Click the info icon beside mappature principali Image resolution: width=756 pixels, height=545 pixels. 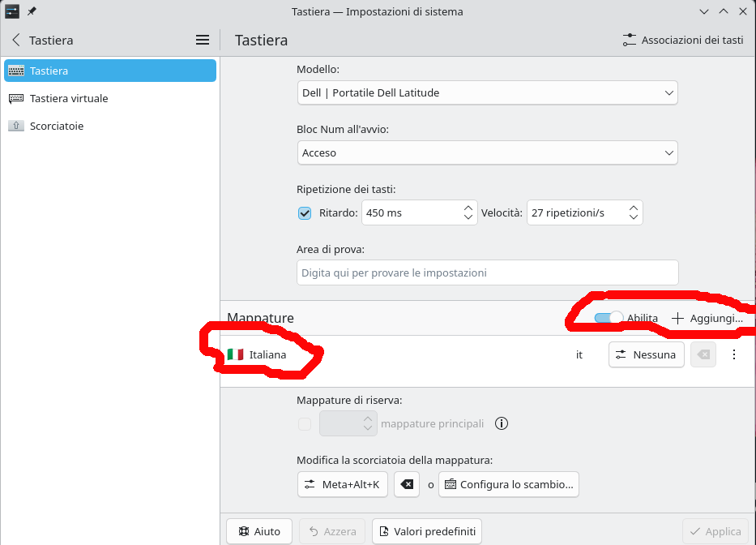[502, 423]
